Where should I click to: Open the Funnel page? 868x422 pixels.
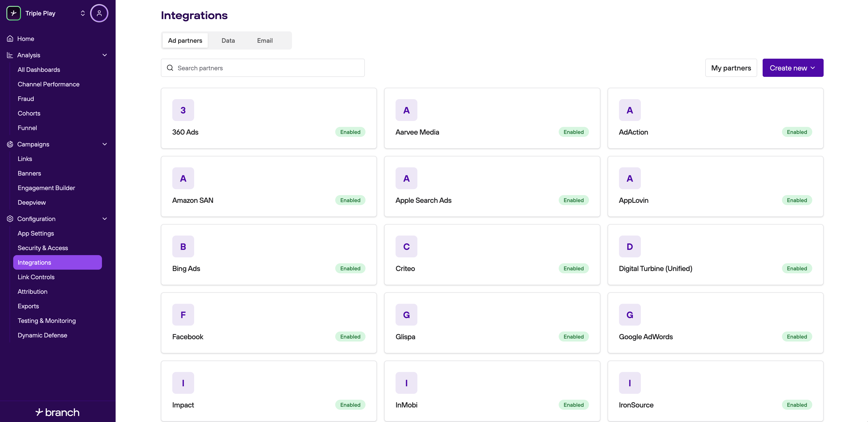click(x=27, y=128)
